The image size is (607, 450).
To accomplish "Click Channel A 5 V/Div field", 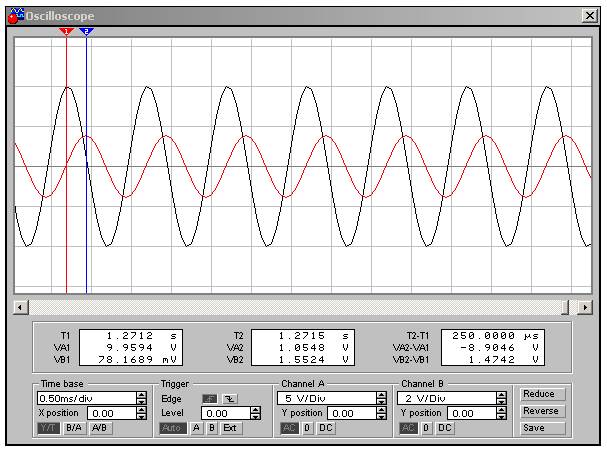I will pyautogui.click(x=327, y=398).
